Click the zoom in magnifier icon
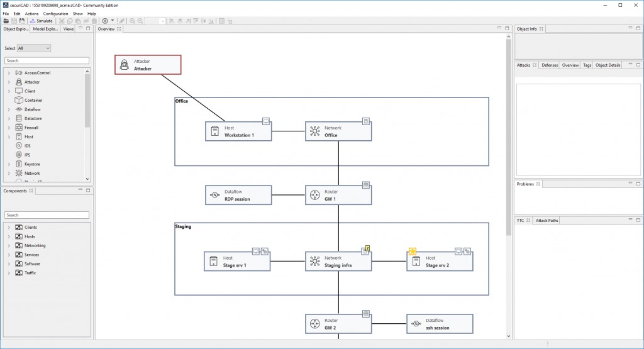The image size is (644, 349). [132, 21]
